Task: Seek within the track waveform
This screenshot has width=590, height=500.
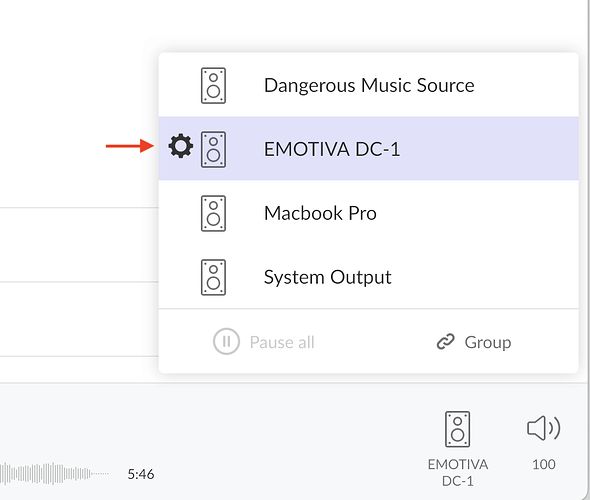Action: [54, 473]
